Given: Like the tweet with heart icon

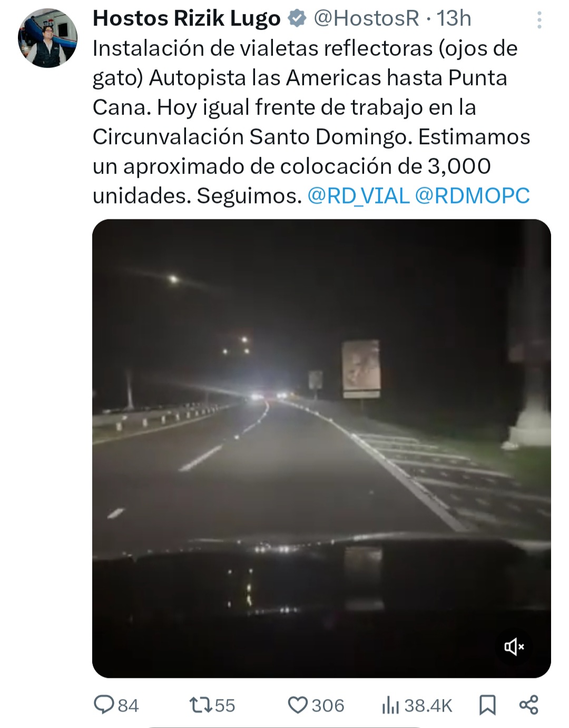Looking at the screenshot, I should 298,705.
